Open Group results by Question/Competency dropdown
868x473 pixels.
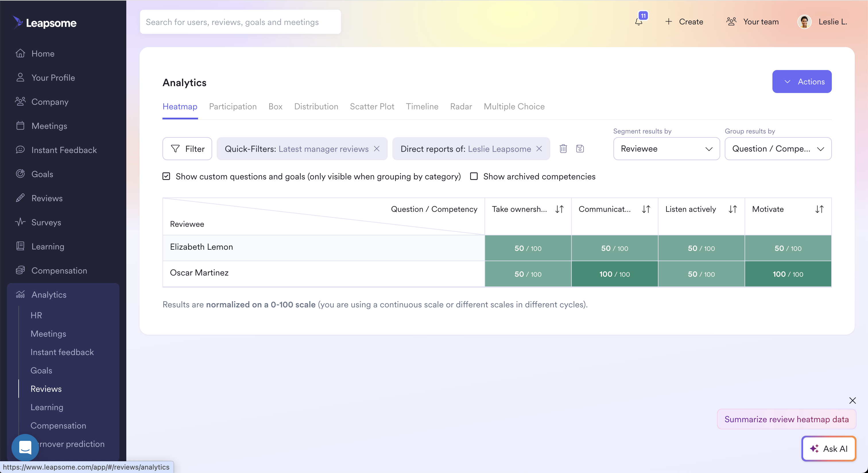(778, 149)
